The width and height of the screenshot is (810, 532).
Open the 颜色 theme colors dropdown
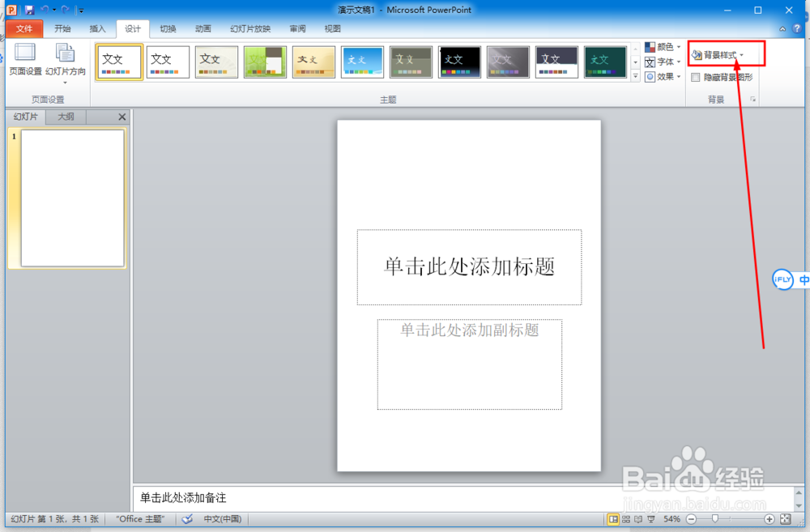coord(664,46)
